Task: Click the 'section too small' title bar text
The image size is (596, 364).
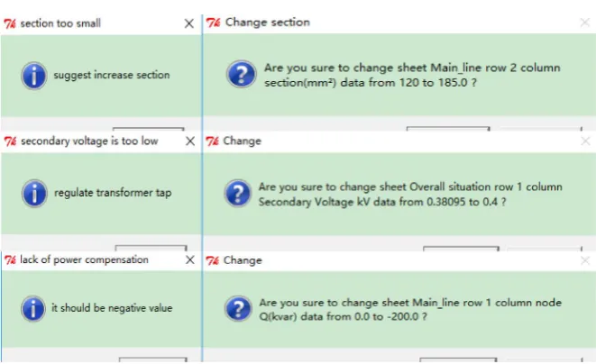Action: click(x=60, y=23)
